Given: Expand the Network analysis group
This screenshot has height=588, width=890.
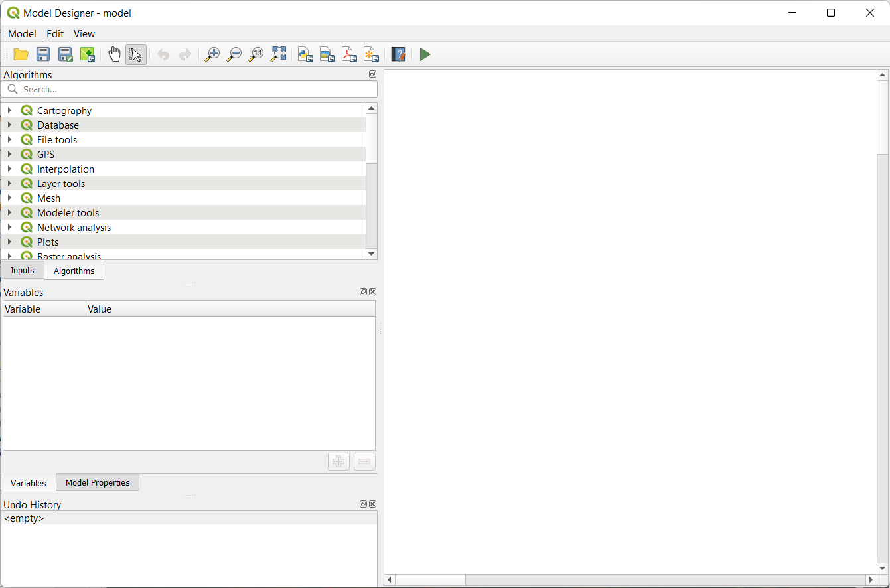Looking at the screenshot, I should [x=9, y=227].
